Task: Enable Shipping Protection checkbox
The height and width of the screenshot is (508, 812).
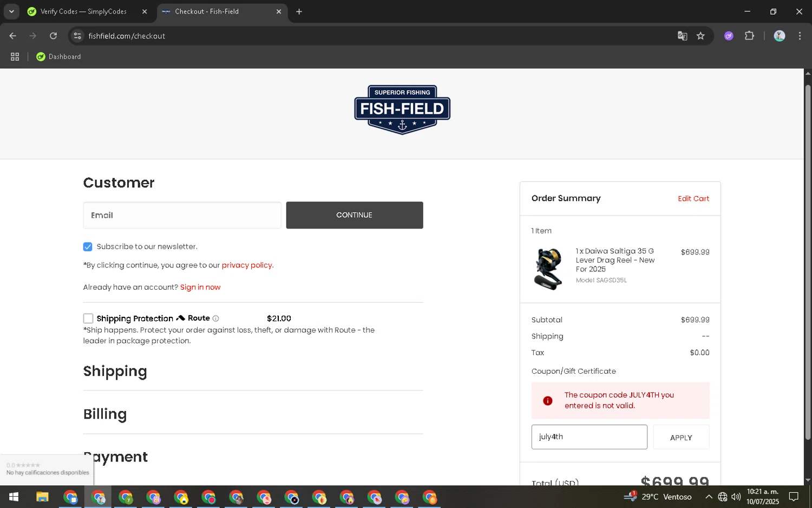Action: pos(88,318)
